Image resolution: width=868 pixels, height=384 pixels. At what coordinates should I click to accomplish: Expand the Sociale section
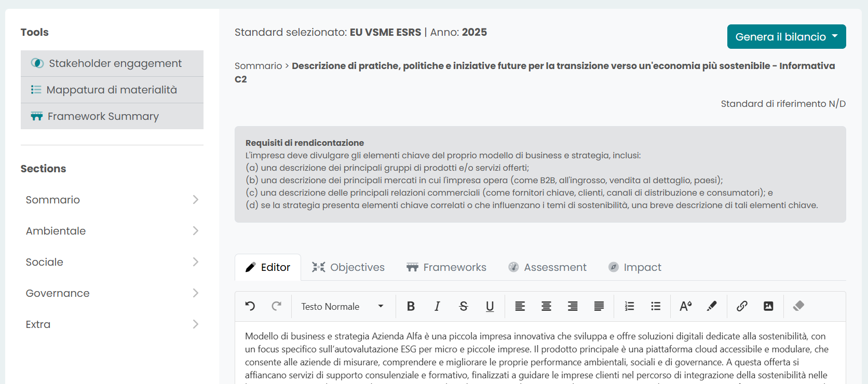click(112, 262)
